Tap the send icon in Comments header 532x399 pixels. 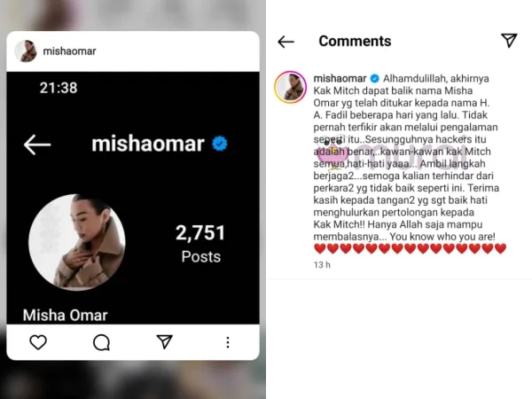point(509,41)
